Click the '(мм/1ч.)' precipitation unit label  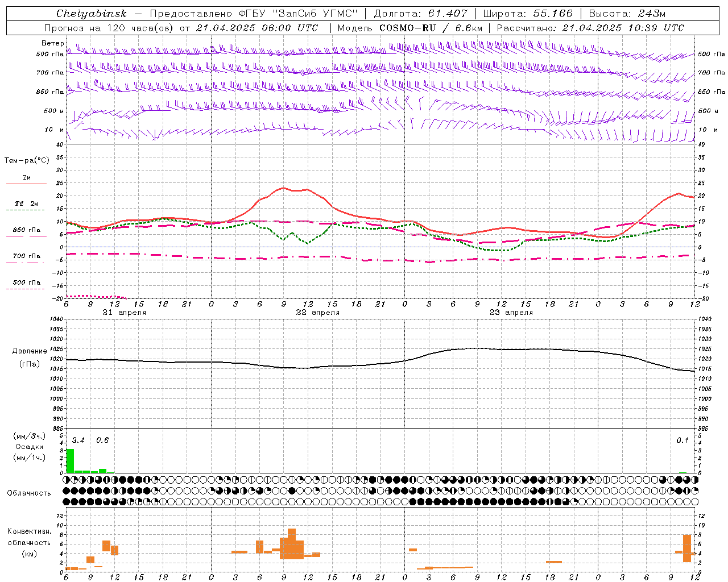tap(29, 458)
